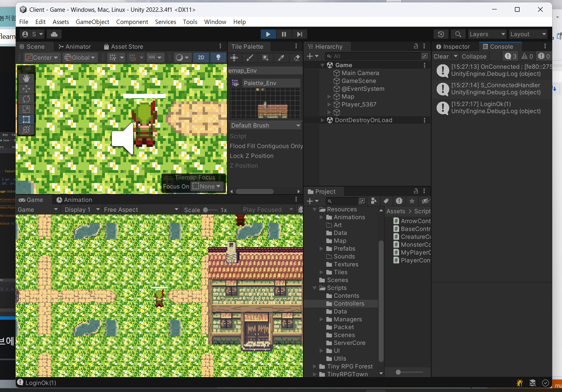Choose the Tile Palette paintbrush tool
562x392 pixels.
pos(250,58)
